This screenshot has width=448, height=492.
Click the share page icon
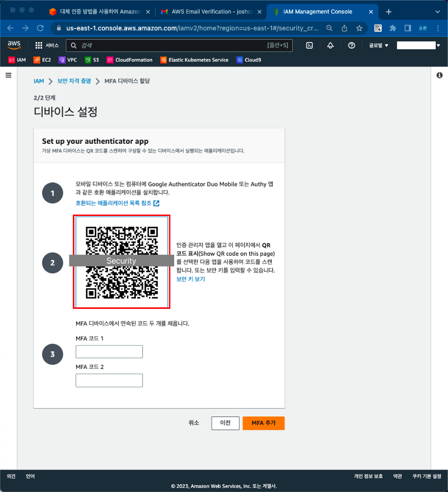(x=344, y=28)
